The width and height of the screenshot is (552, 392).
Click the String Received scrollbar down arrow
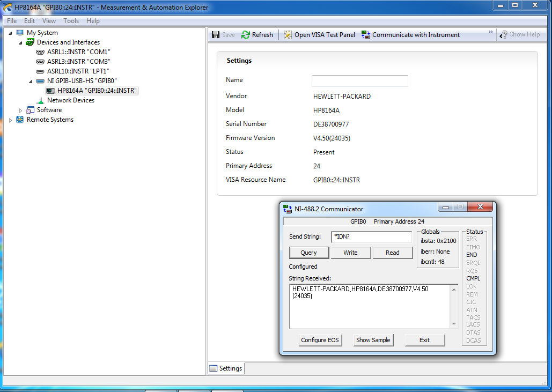point(454,324)
